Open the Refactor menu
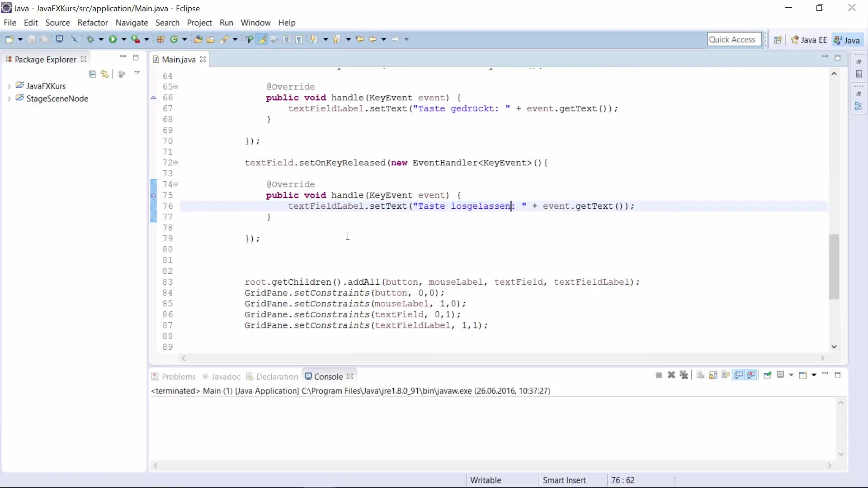The image size is (868, 488). point(93,23)
